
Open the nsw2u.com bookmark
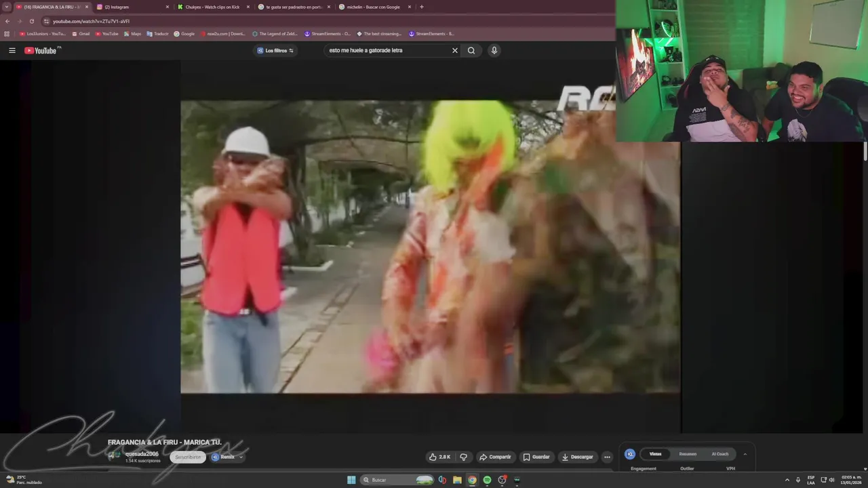point(223,33)
